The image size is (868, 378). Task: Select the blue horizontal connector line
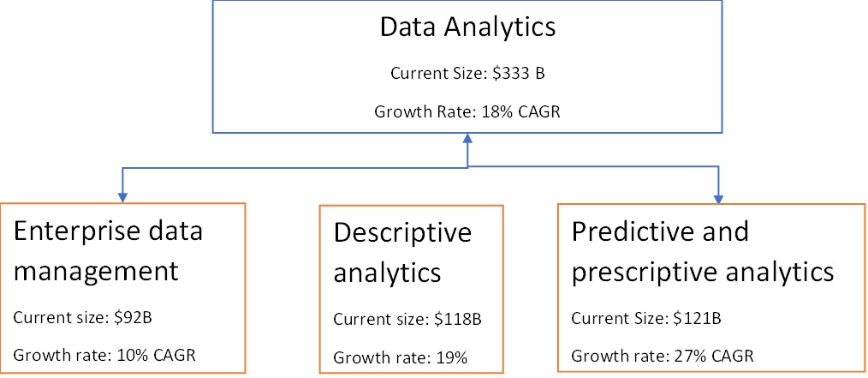coord(420,165)
